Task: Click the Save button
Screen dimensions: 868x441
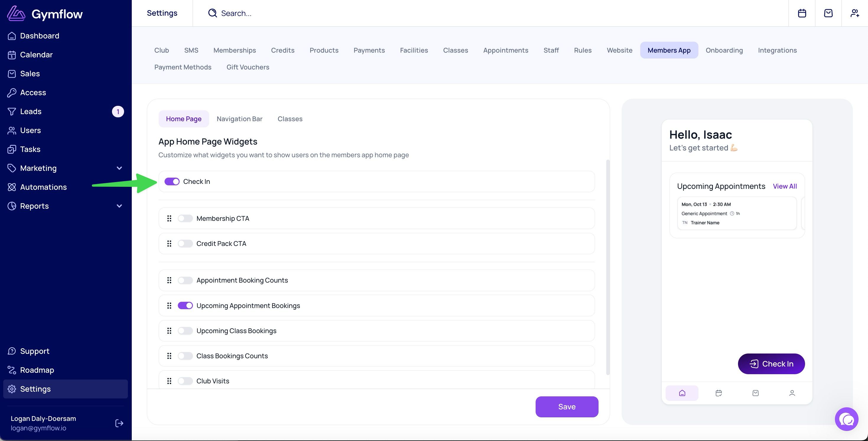Action: [x=567, y=407]
